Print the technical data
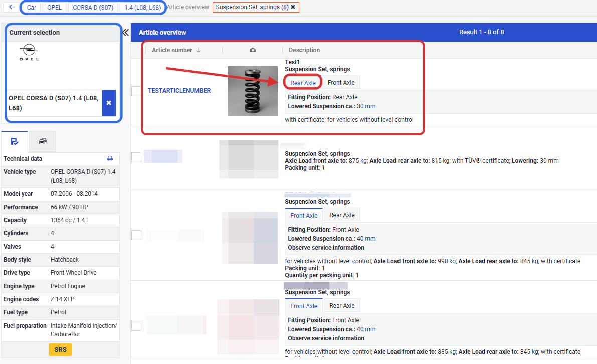This screenshot has width=597, height=364. pyautogui.click(x=110, y=159)
